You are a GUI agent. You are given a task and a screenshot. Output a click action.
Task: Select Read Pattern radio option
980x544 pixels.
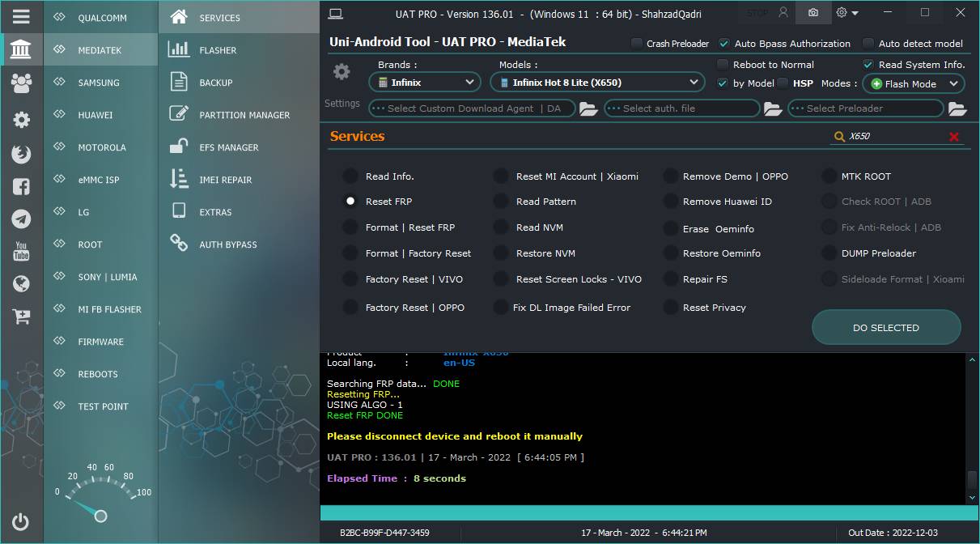coord(501,202)
